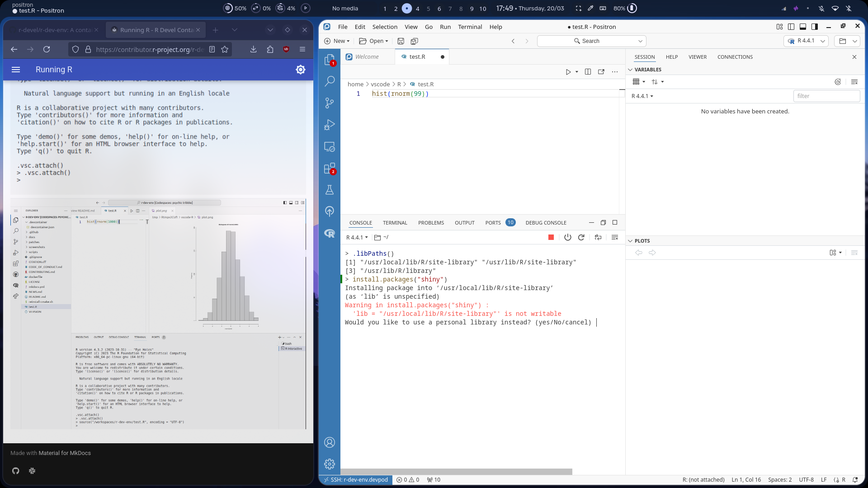Click the Save file toolbar icon
Image resolution: width=868 pixels, height=488 pixels.
401,41
